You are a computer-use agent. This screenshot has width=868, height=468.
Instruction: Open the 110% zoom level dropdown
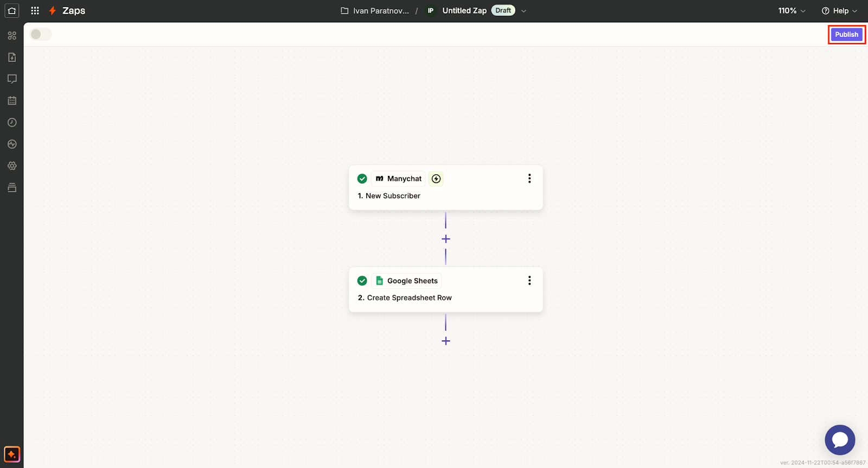click(792, 11)
